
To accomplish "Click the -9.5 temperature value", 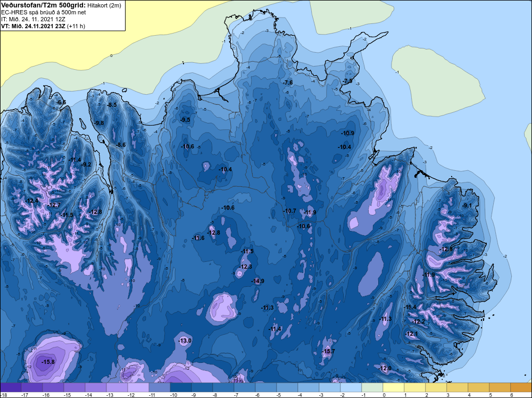I will click(x=185, y=120).
